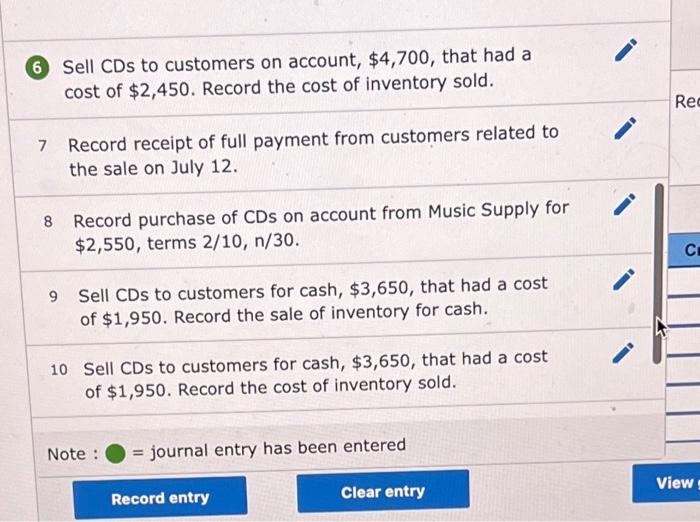The height and width of the screenshot is (522, 700).
Task: Click the Record entry button
Action: point(160,498)
